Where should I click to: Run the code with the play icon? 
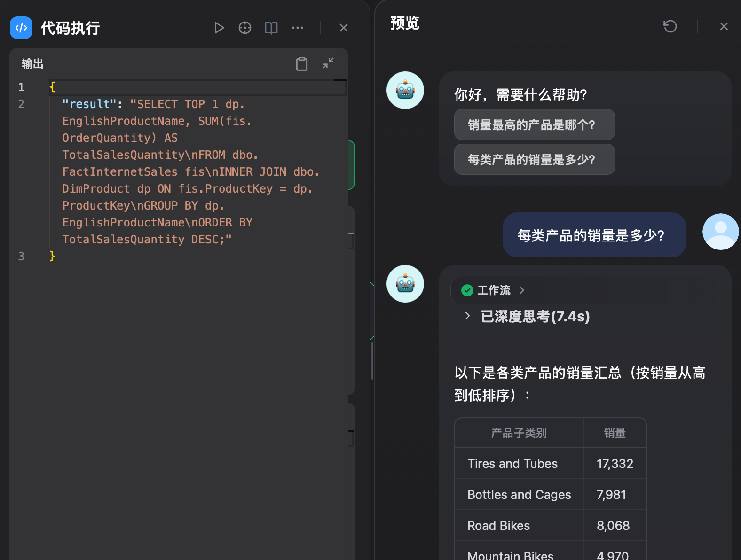(219, 28)
